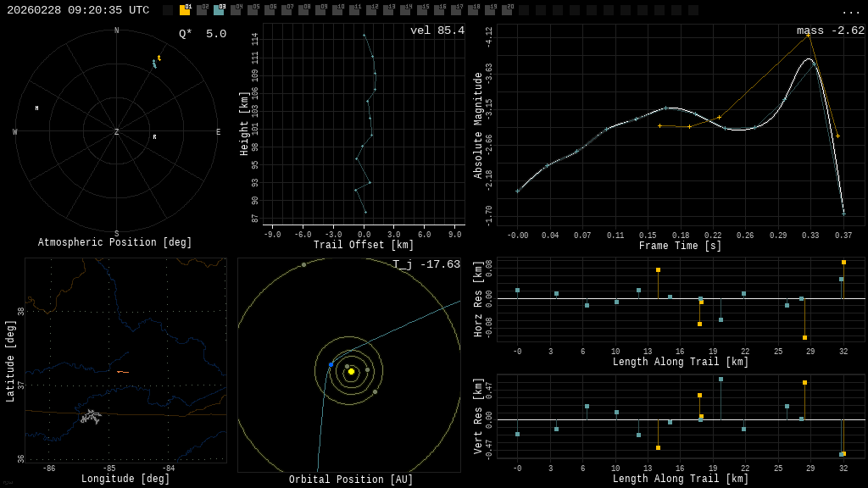Viewport: 868px width, 488px height.
Task: Click the vel 85.4 readout
Action: 437,30
